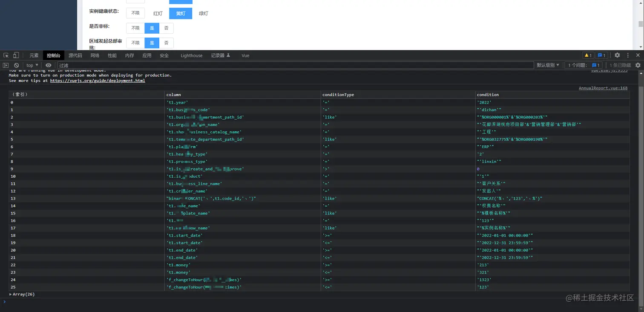Click the '1 条已隐藏' hidden messages label
Image resolution: width=644 pixels, height=312 pixels.
[x=620, y=65]
